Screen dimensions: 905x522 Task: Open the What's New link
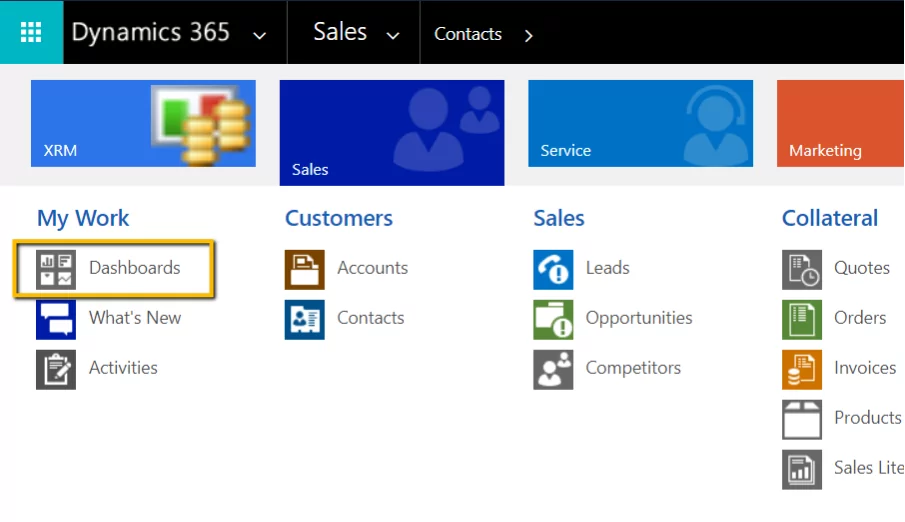135,318
